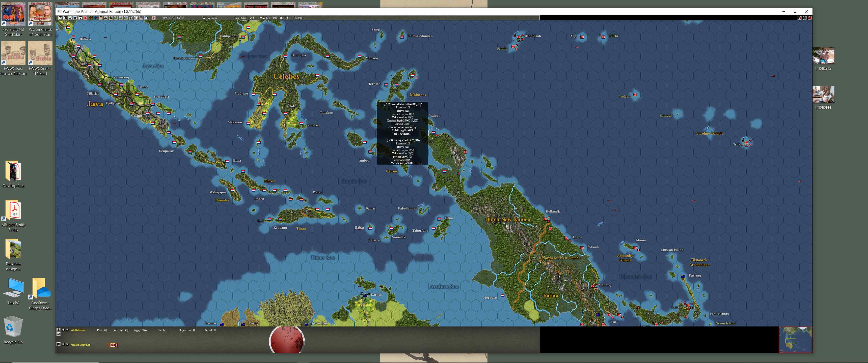Click the ship silhouette toolbar icon

[106, 18]
